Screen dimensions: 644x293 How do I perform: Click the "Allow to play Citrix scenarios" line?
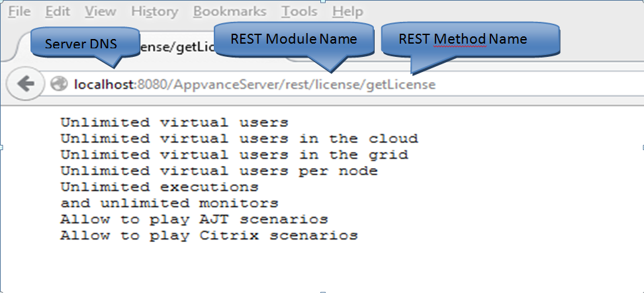209,235
